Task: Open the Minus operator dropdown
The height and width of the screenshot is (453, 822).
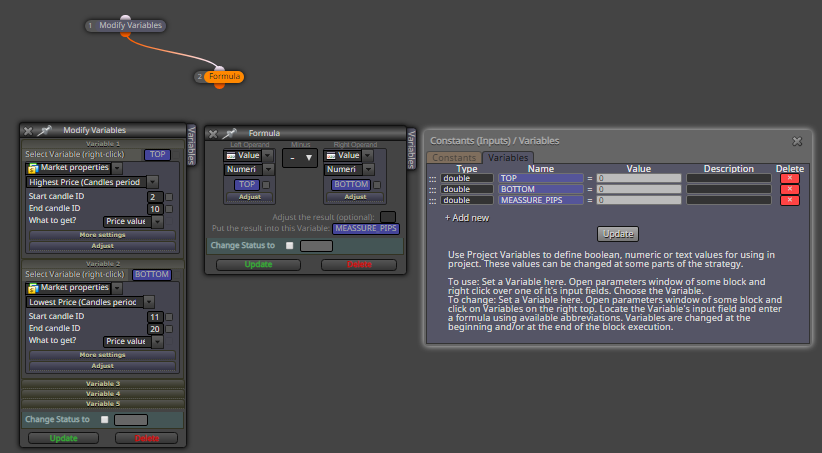Action: pyautogui.click(x=300, y=158)
